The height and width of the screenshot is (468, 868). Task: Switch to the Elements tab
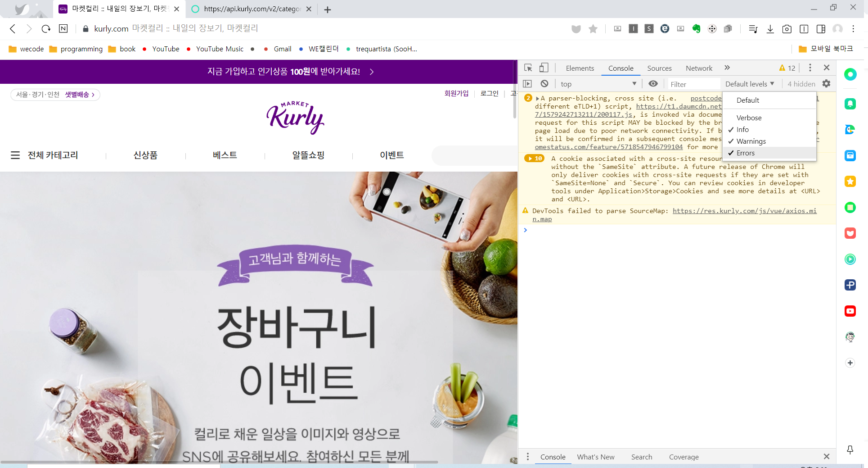(580, 68)
